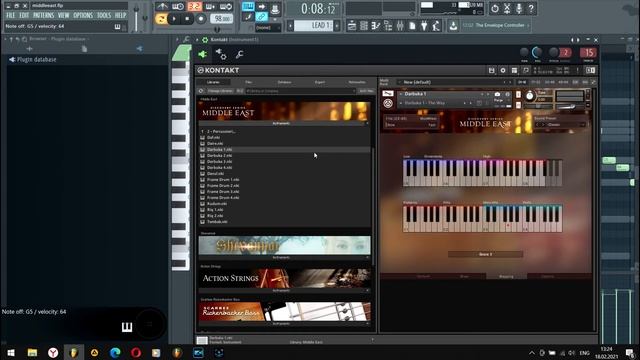This screenshot has height=360, width=640.
Task: Toggle the overdub/blend recording icon
Action: click(x=210, y=7)
